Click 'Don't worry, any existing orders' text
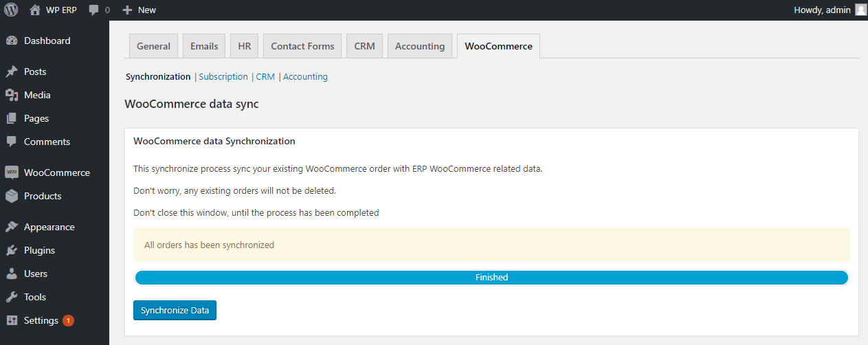Screen dimensions: 868x345 tap(234, 190)
